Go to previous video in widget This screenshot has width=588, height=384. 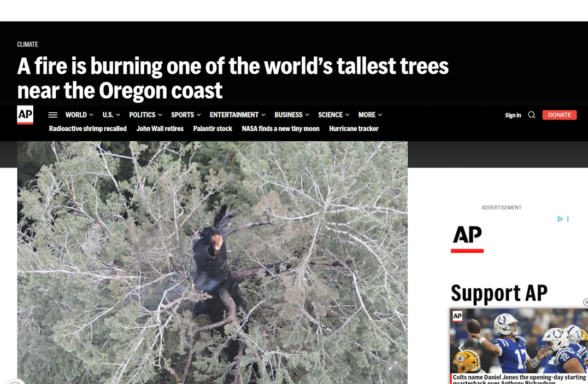point(461,348)
